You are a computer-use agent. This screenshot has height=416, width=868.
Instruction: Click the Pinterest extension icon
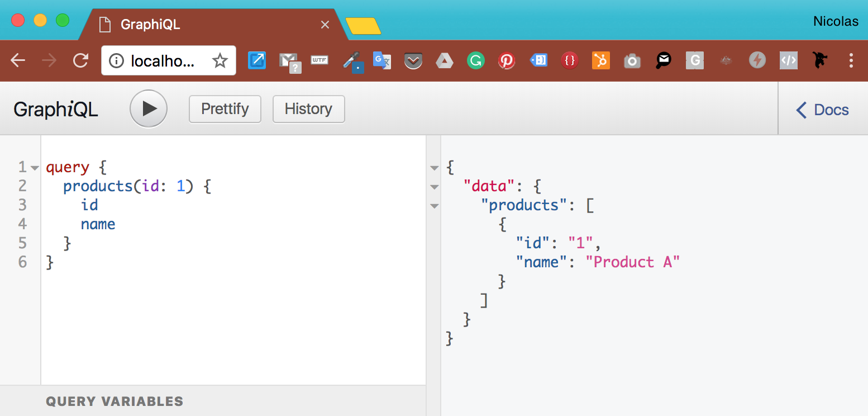(x=507, y=60)
